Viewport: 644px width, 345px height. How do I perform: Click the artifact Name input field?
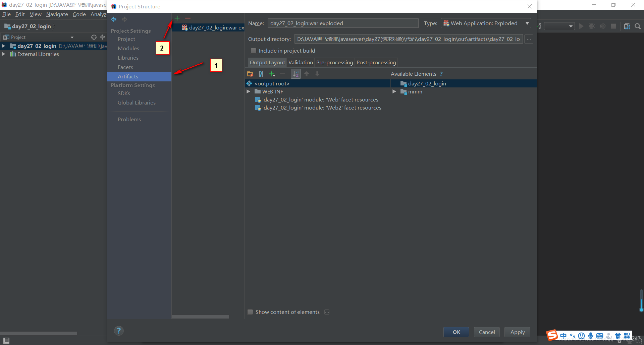point(343,23)
